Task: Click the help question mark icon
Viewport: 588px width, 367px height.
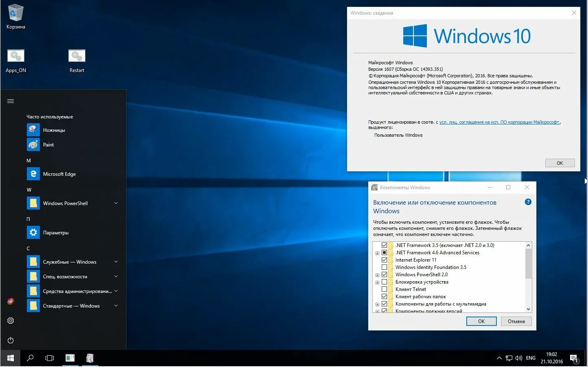Action: [528, 202]
